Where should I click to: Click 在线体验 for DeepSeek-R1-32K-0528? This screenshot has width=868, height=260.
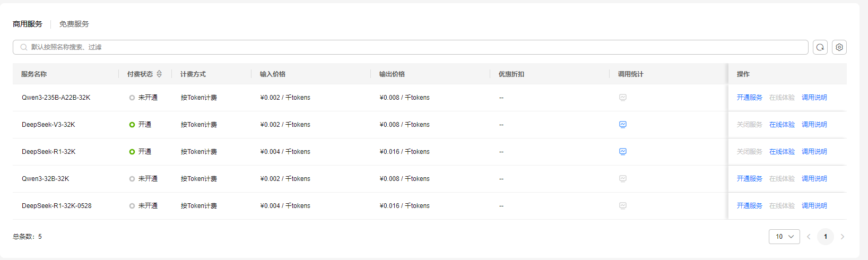click(782, 206)
